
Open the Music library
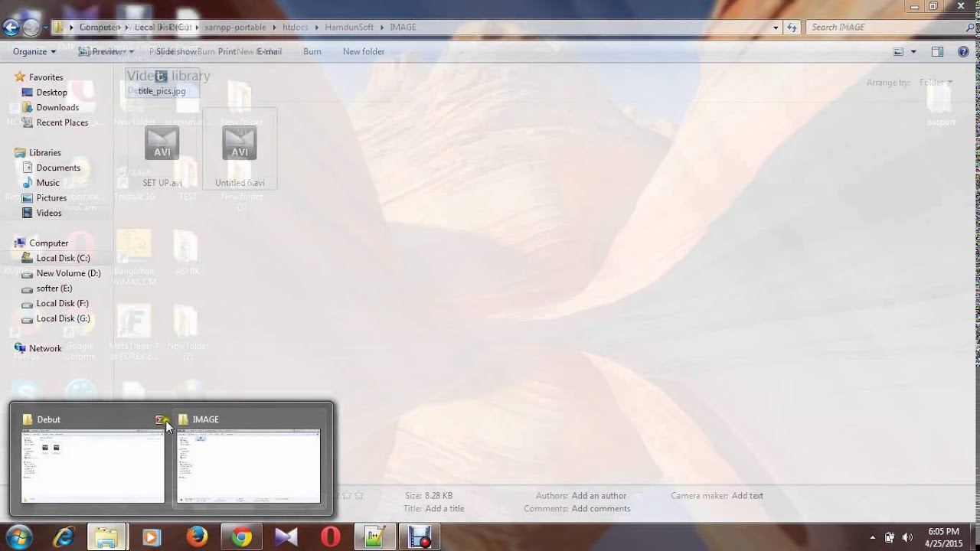(47, 183)
